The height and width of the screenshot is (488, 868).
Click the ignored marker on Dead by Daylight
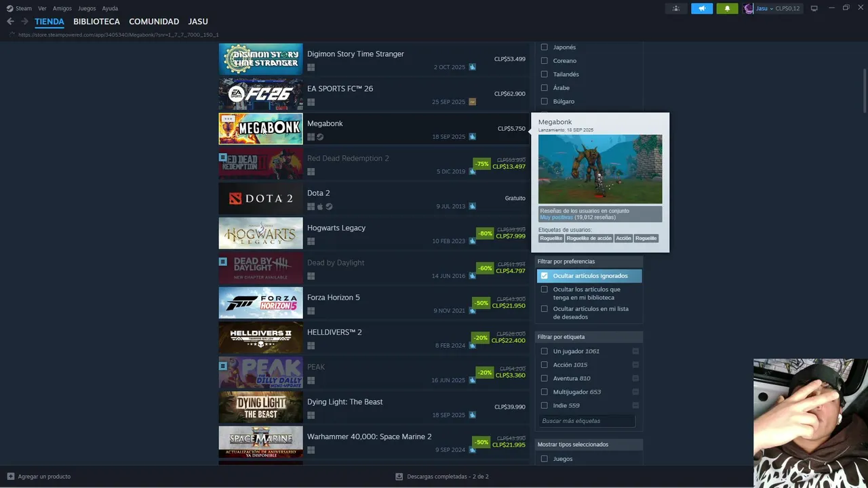[x=223, y=262]
